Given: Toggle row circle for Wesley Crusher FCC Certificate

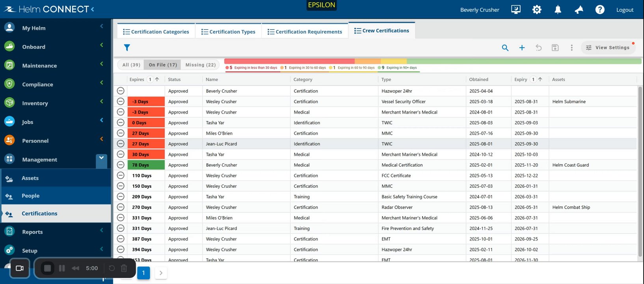Looking at the screenshot, I should 121,176.
